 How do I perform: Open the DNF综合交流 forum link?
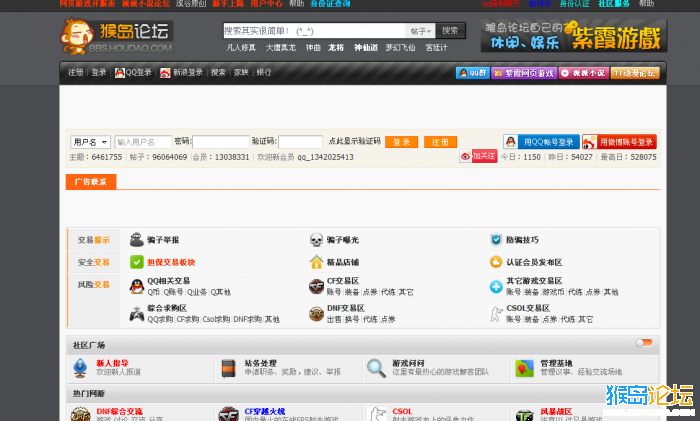[x=119, y=411]
